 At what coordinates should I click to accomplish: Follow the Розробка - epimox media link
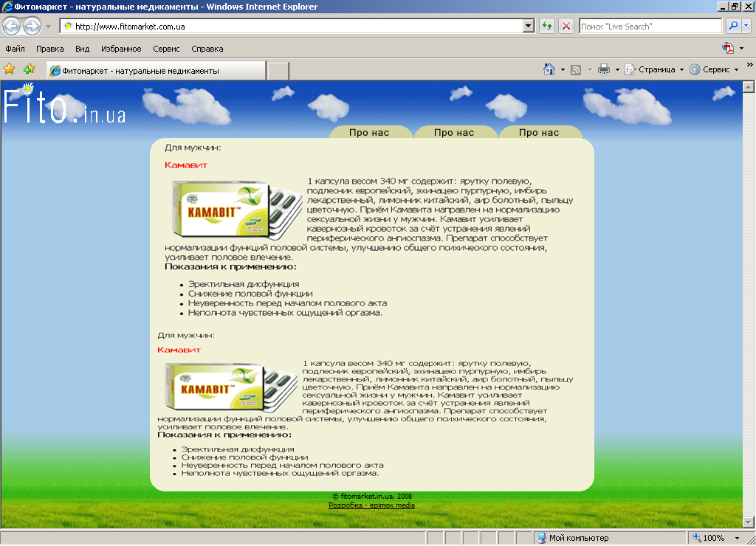(372, 505)
